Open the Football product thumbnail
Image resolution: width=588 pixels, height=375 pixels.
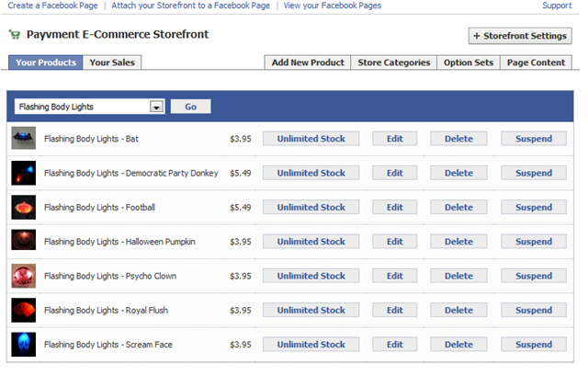tap(24, 208)
